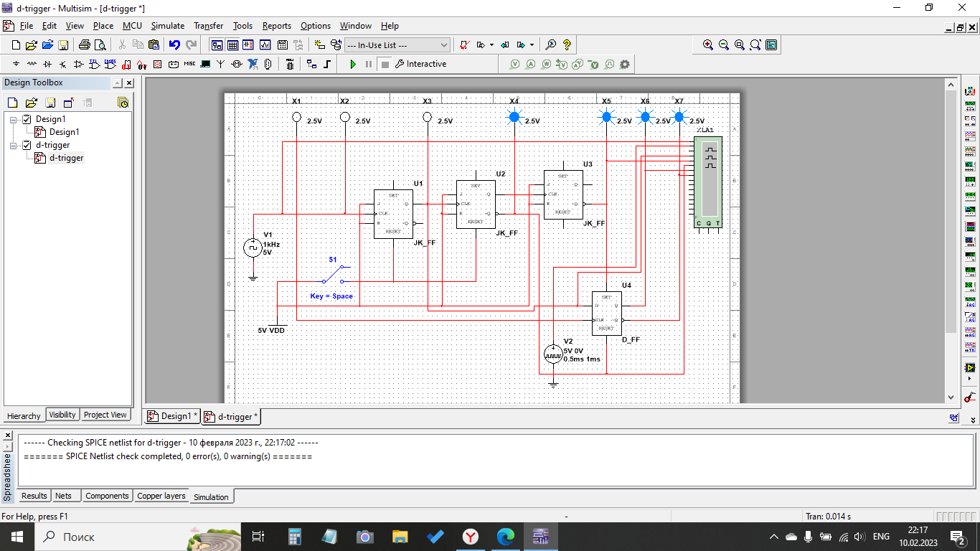980x551 pixels.
Task: Open the MCU menu
Action: click(132, 26)
